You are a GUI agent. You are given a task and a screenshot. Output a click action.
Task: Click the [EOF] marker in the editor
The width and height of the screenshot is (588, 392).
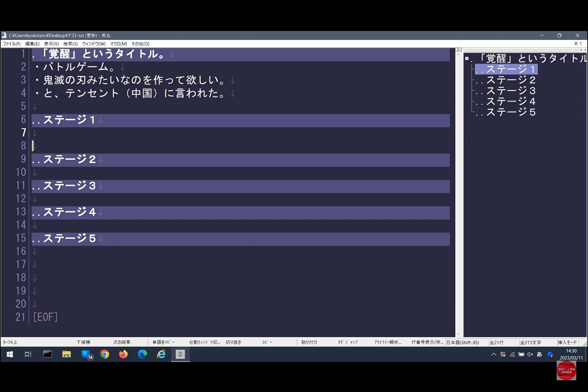click(x=45, y=317)
